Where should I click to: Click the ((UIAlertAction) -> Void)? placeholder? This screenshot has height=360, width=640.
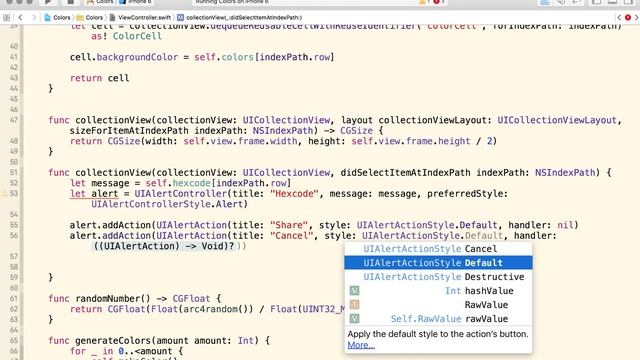click(x=165, y=246)
